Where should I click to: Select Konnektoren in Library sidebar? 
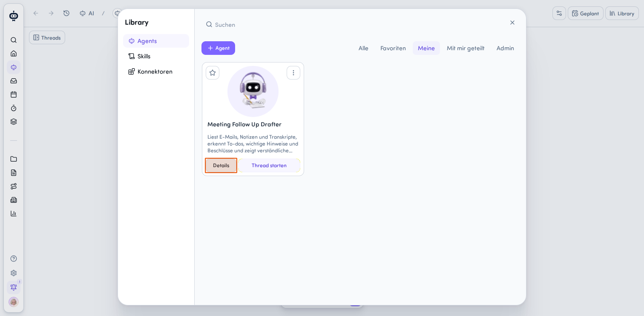point(156,71)
